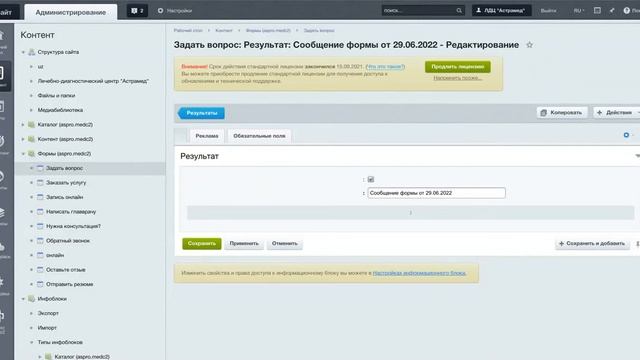Click the Контент (aspro.medc2) folder icon
640x360 pixels.
pyautogui.click(x=31, y=139)
